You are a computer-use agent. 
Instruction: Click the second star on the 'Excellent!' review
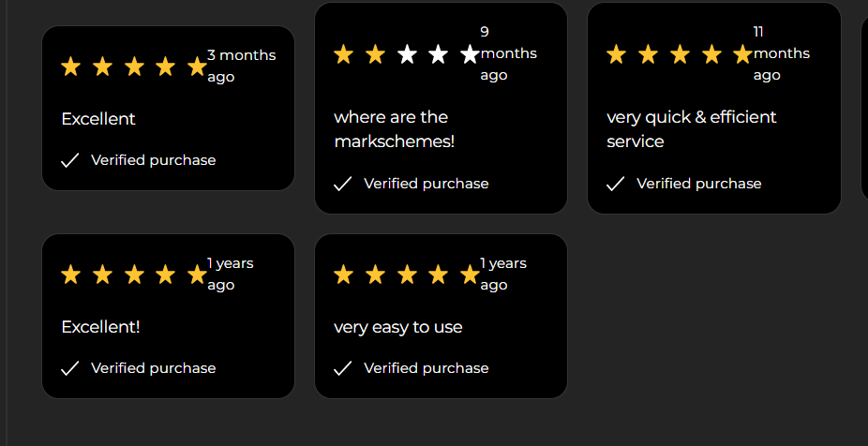coord(103,275)
